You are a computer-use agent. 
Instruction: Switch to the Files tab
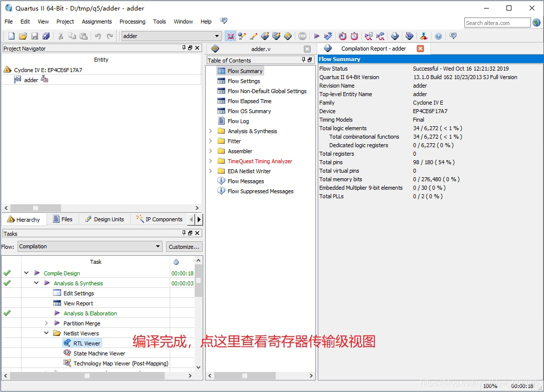pos(63,219)
